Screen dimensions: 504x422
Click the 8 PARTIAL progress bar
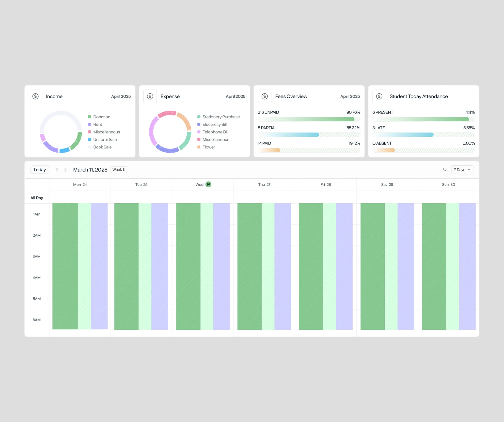click(309, 135)
